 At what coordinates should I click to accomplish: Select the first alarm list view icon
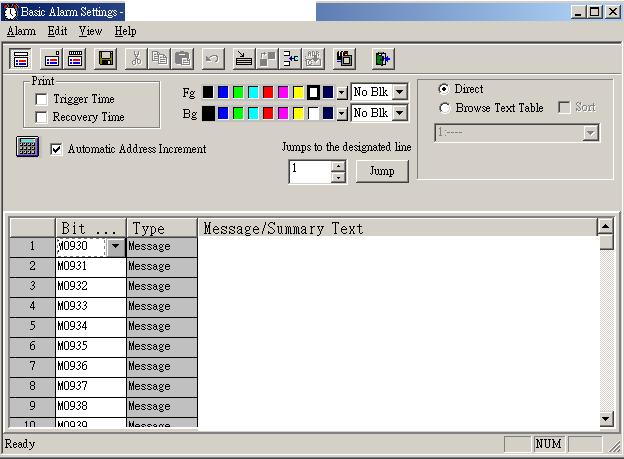pos(21,59)
